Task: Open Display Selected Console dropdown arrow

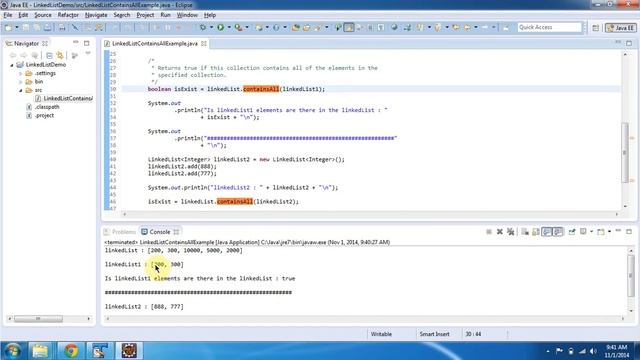Action: (591, 232)
